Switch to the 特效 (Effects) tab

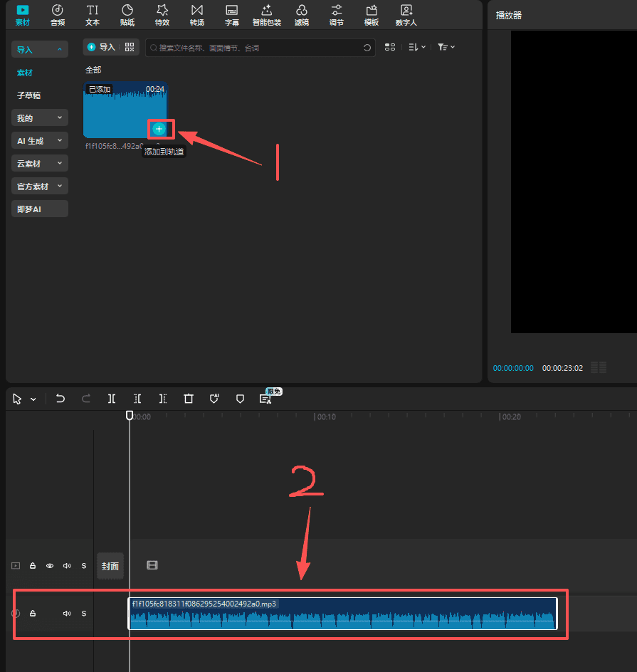click(x=162, y=15)
